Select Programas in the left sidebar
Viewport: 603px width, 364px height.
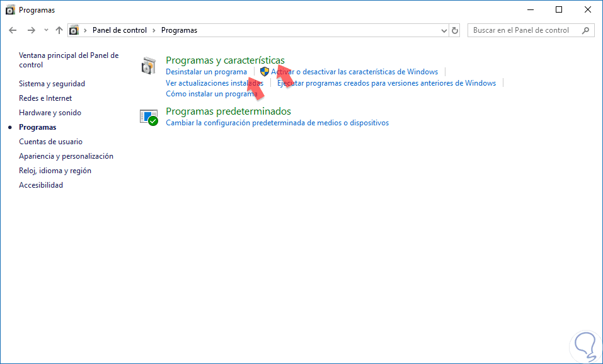pyautogui.click(x=38, y=127)
